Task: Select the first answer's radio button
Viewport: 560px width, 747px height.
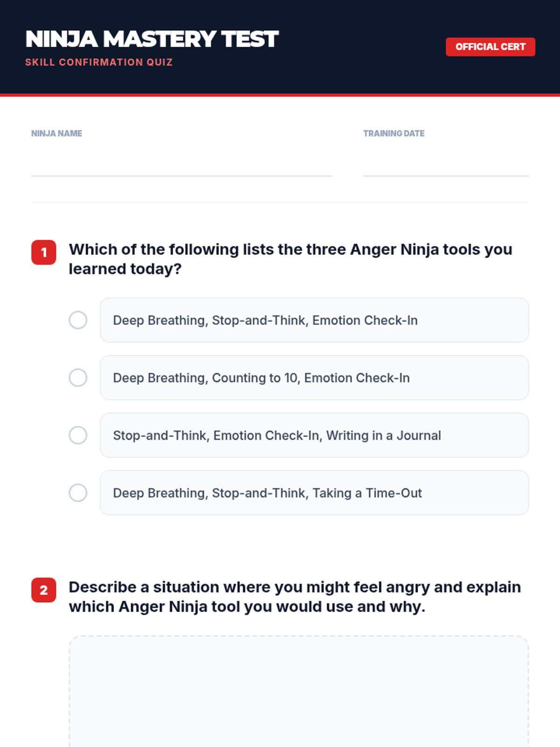Action: point(78,320)
